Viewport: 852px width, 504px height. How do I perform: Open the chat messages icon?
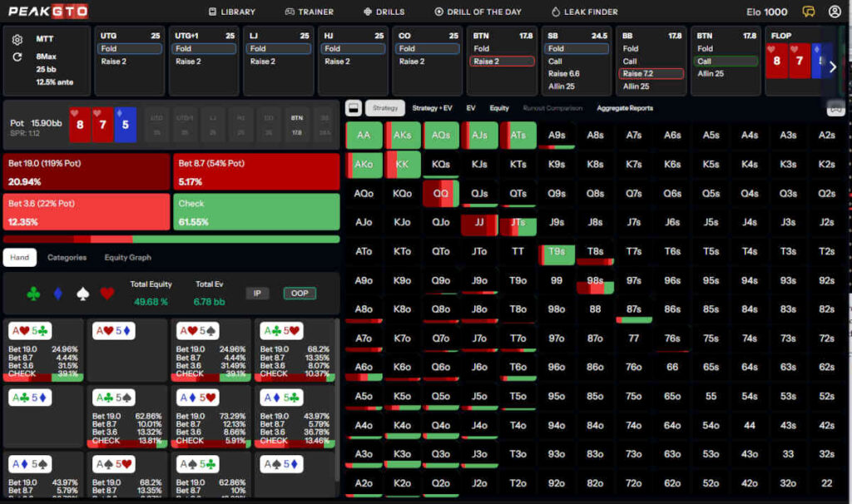[808, 12]
